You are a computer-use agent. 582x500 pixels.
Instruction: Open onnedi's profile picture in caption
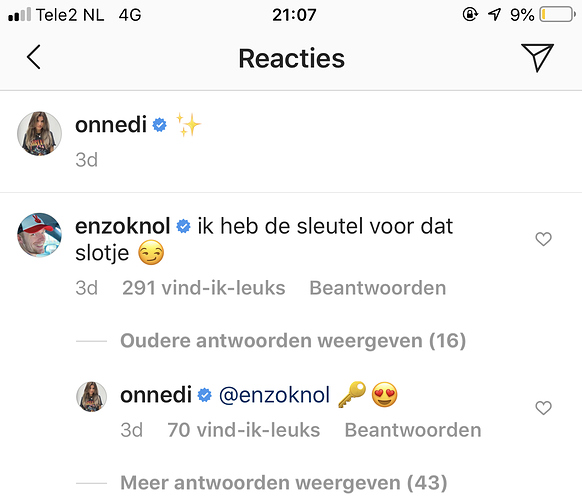pyautogui.click(x=39, y=133)
